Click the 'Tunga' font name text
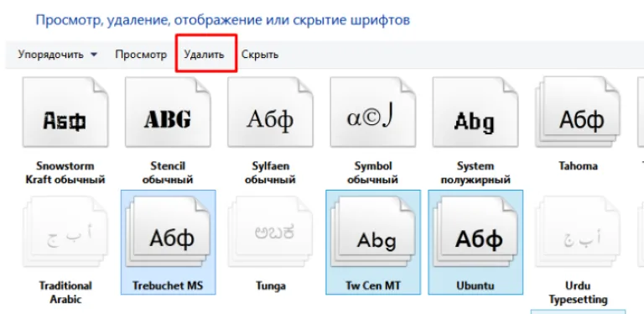The height and width of the screenshot is (314, 644). click(270, 285)
